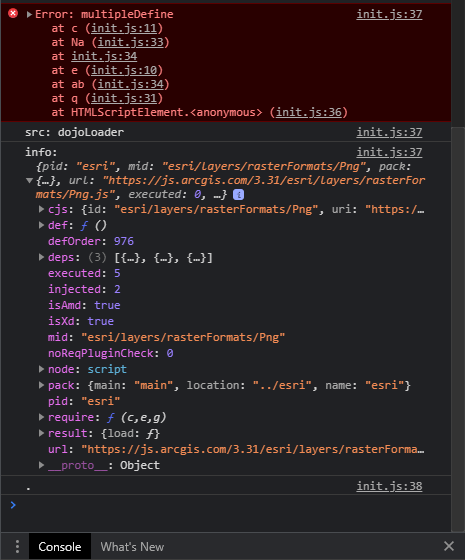
Task: Expand the Error: multipleDefine stack trace
Action: [29, 14]
